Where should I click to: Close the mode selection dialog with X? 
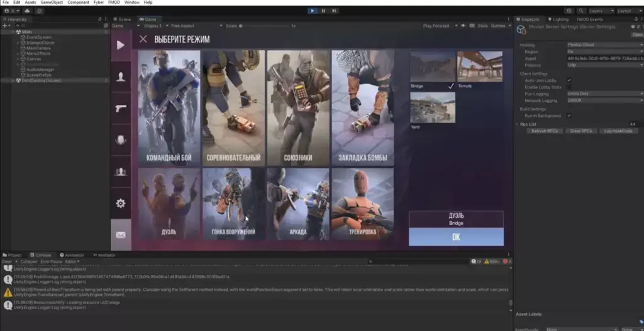pos(143,40)
